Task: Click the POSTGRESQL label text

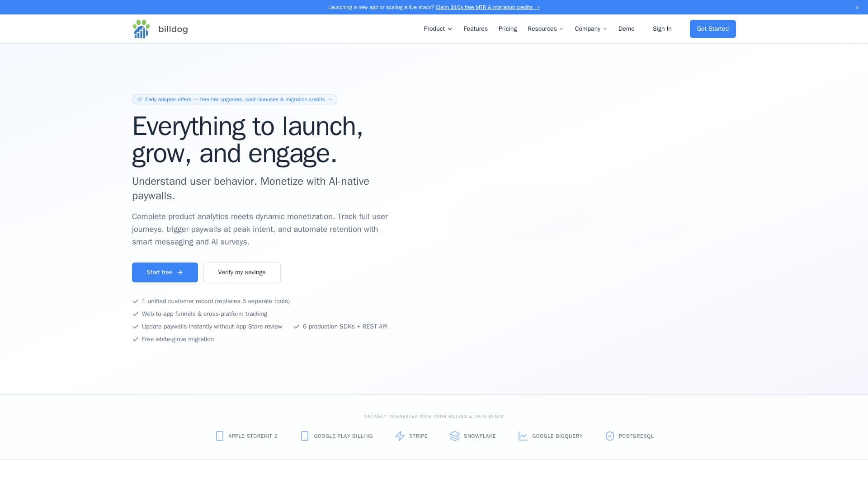Action: [636, 436]
